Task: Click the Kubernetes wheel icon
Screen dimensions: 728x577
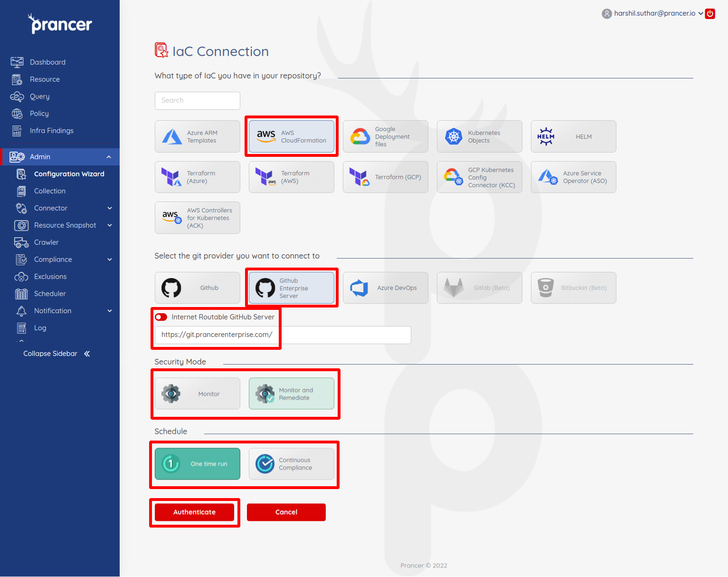Action: 454,137
